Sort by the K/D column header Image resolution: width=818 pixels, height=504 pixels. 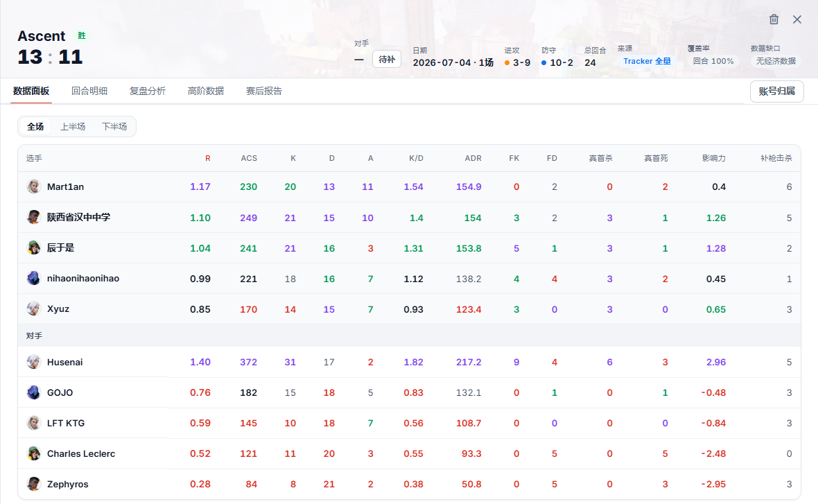(417, 158)
